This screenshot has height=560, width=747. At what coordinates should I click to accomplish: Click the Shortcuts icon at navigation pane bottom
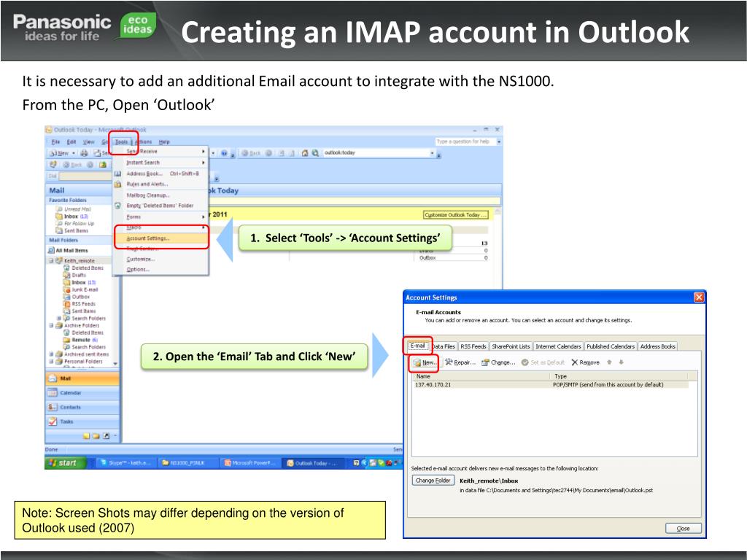click(107, 436)
